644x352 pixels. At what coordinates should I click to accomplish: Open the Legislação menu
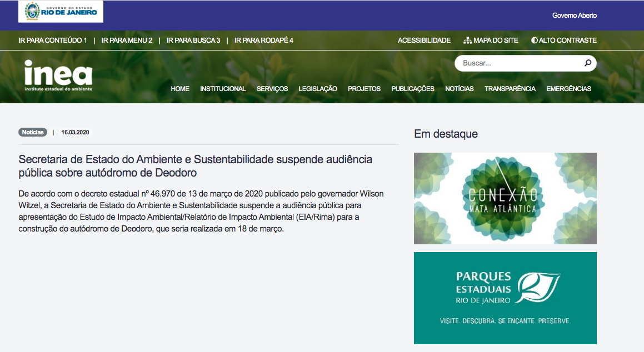(x=318, y=89)
